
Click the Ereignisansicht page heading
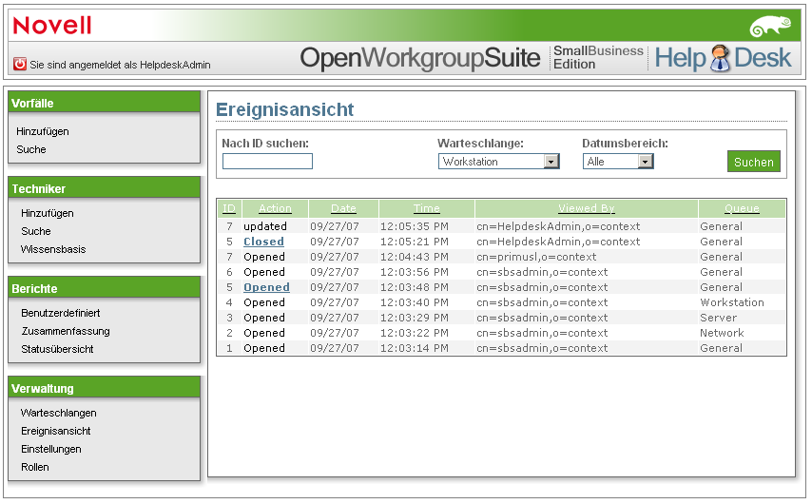pos(285,109)
